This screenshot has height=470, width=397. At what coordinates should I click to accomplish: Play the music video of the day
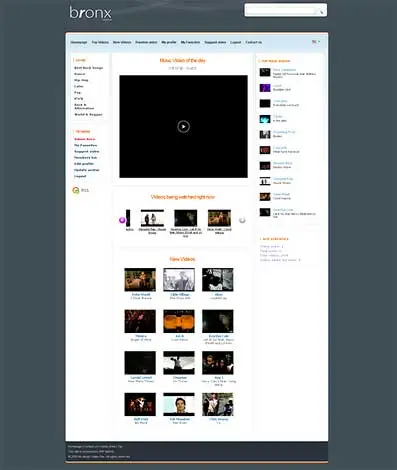tap(183, 126)
